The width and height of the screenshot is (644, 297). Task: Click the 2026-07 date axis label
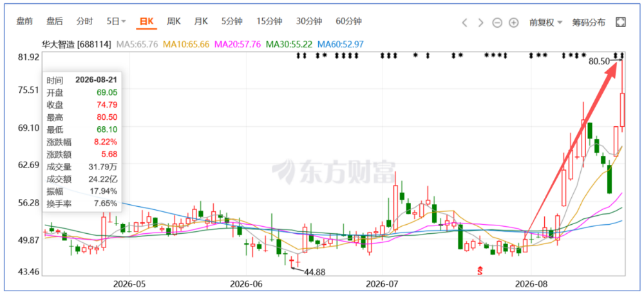381,284
